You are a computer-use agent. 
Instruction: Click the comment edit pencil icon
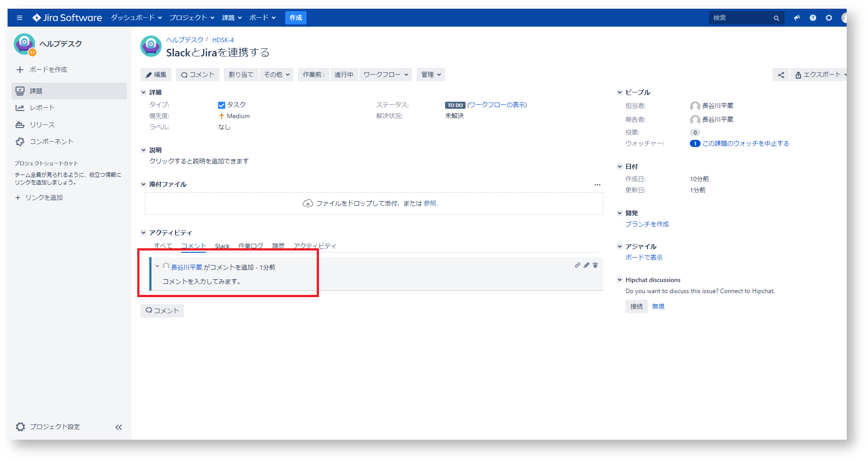click(586, 265)
